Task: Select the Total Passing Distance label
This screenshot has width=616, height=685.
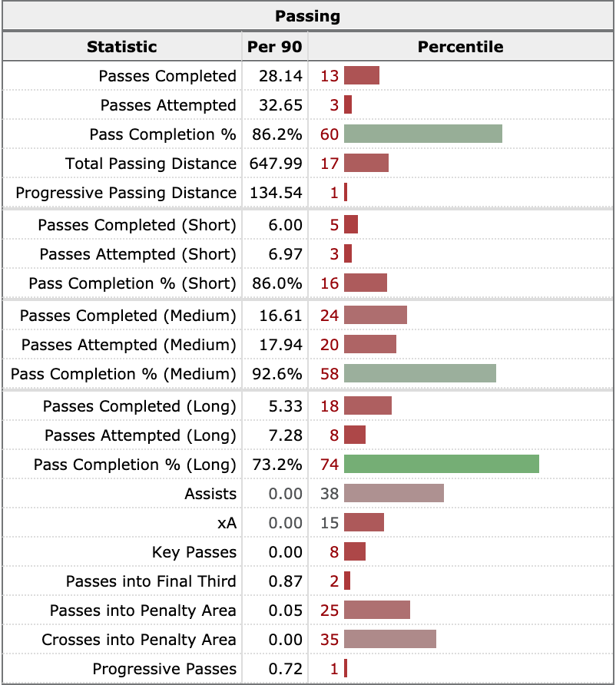Action: click(x=151, y=164)
